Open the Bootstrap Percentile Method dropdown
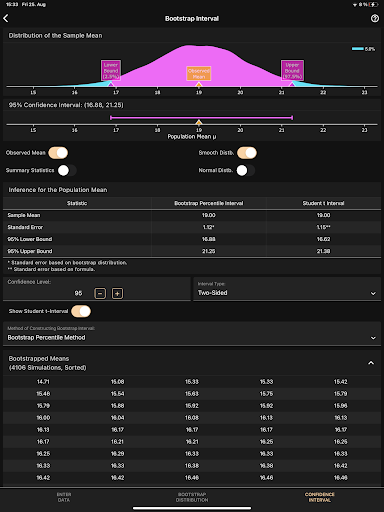The width and height of the screenshot is (384, 512). (x=192, y=334)
